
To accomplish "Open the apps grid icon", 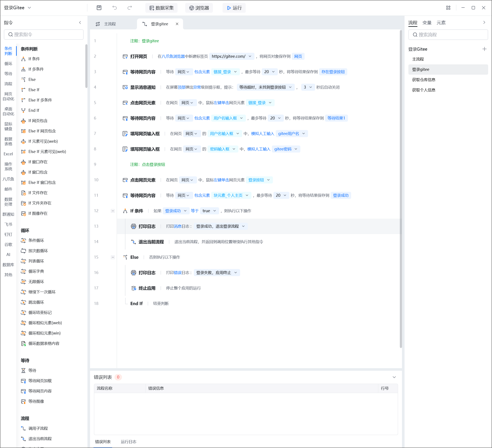I will click(x=448, y=8).
